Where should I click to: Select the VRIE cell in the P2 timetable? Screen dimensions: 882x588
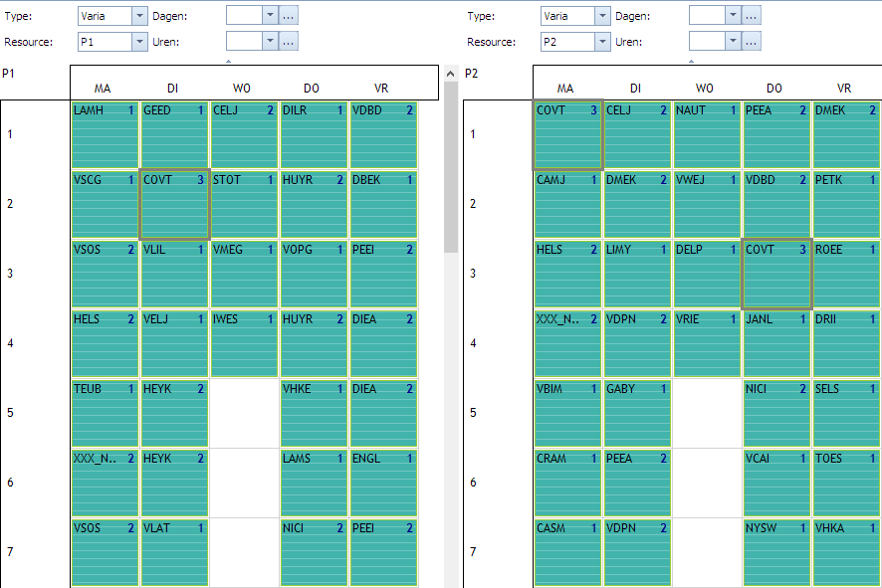tap(707, 344)
